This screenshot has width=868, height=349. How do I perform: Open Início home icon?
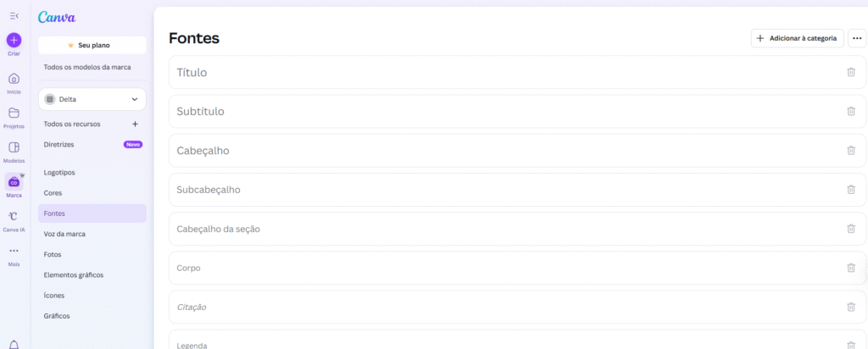pos(14,79)
